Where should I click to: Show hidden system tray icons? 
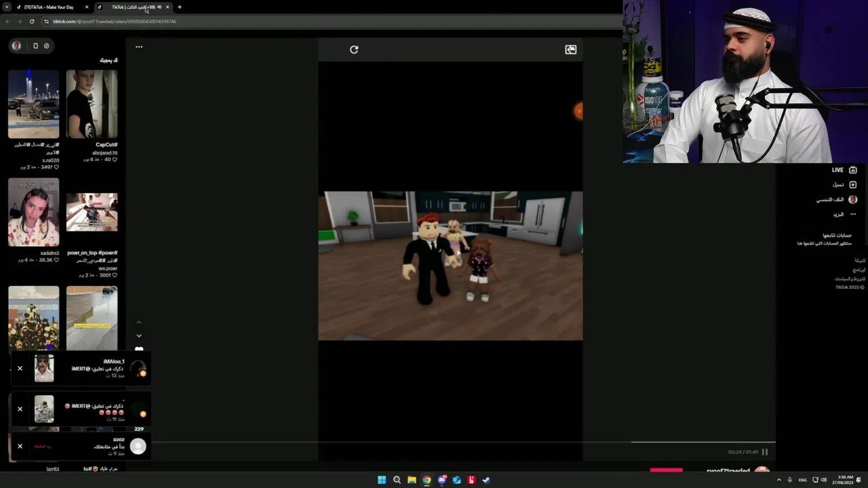(778, 480)
